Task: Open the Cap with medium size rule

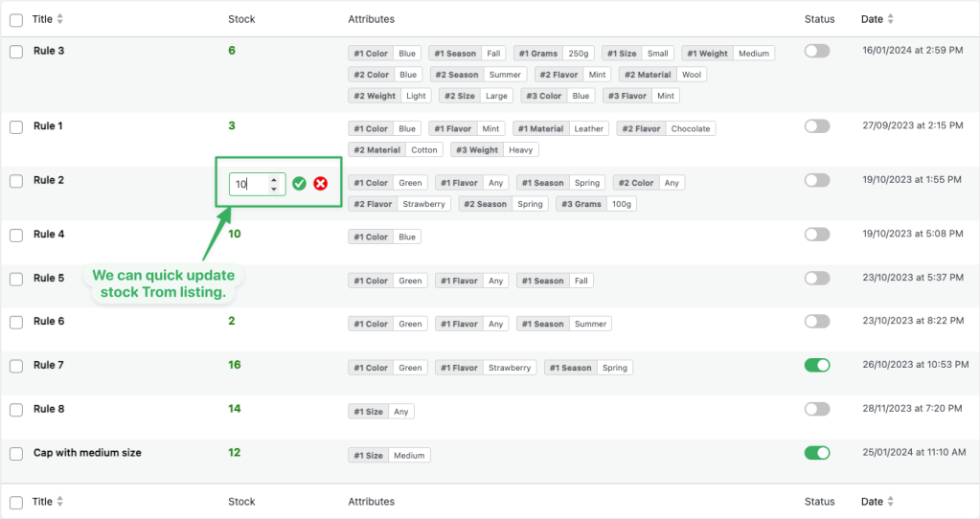Action: tap(87, 453)
